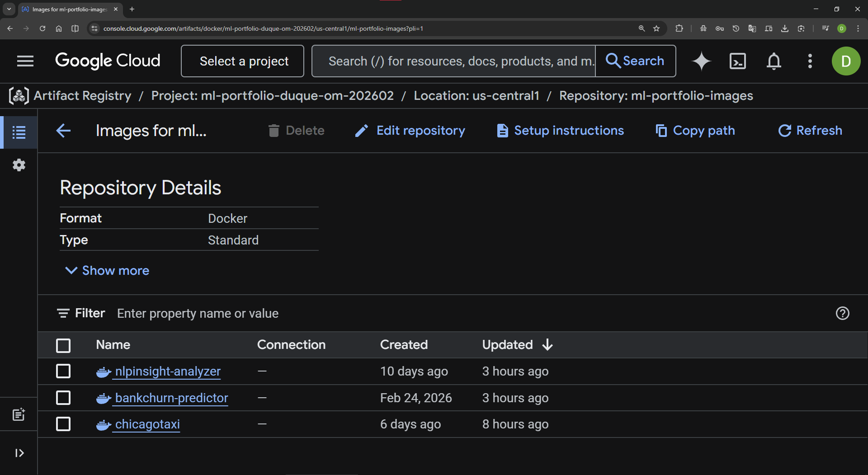Open Gemini AI assistant sparkle icon
The image size is (868, 475).
point(701,61)
